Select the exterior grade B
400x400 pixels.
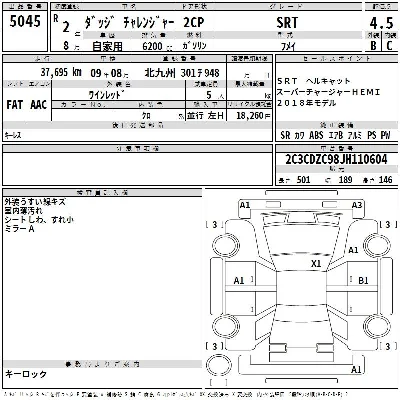(x=373, y=46)
